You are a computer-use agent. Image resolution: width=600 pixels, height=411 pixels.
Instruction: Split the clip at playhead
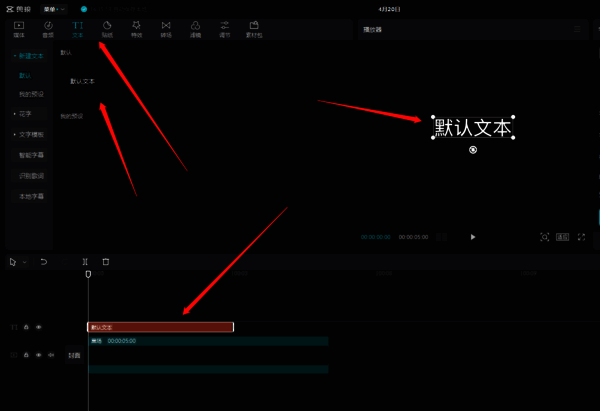pyautogui.click(x=85, y=262)
